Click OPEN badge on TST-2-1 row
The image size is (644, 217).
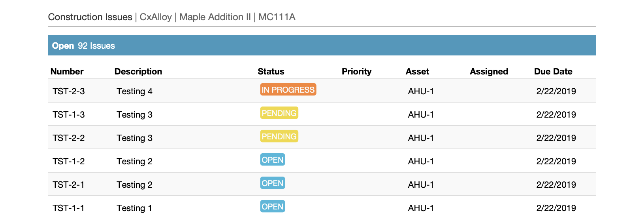(x=273, y=183)
